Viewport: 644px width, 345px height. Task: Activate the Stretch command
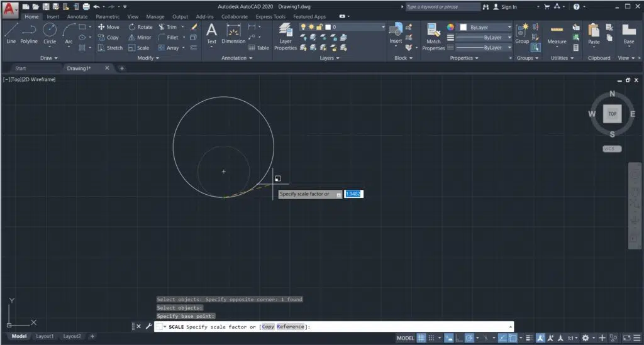point(110,48)
